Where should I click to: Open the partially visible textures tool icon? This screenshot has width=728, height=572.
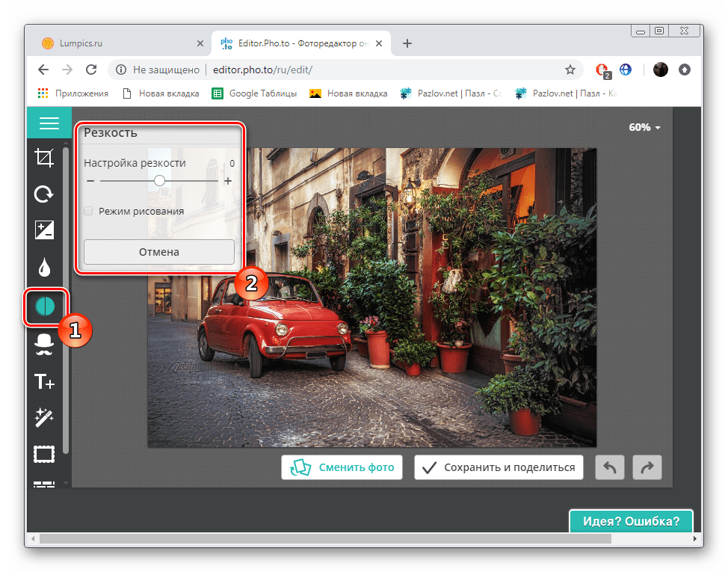[x=44, y=484]
